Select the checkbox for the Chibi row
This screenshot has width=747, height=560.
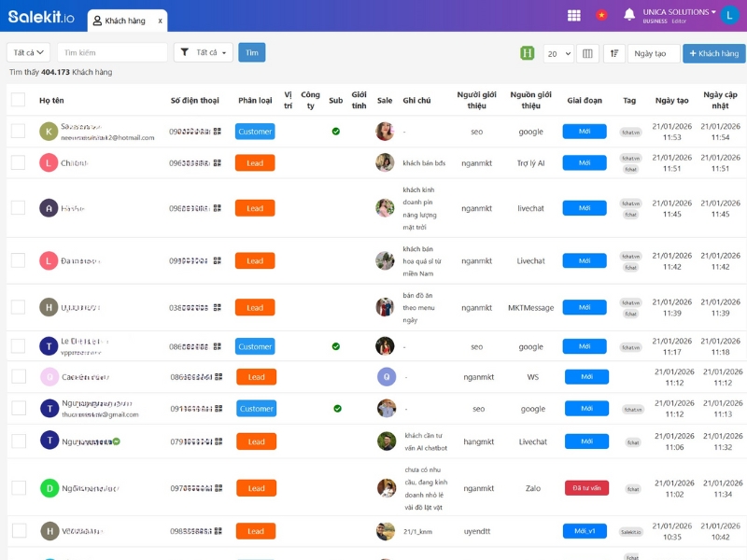click(18, 164)
